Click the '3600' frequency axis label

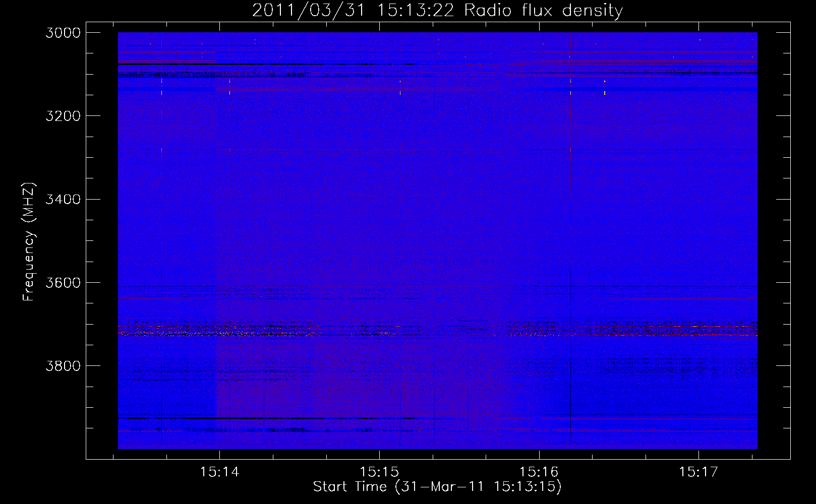63,282
